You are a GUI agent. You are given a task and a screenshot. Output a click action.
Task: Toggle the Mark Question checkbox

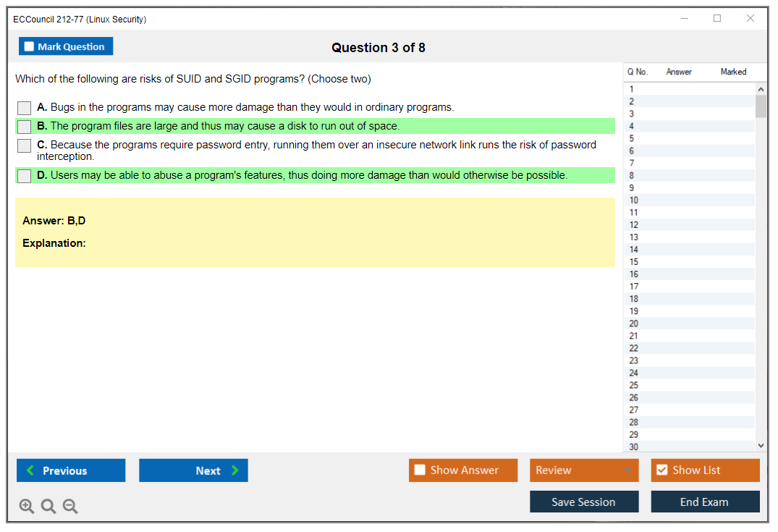30,46
